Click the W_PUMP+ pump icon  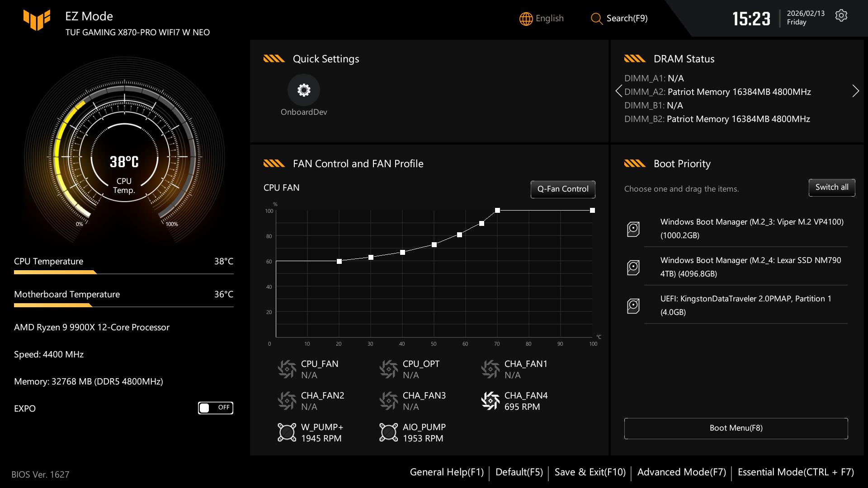pyautogui.click(x=287, y=432)
